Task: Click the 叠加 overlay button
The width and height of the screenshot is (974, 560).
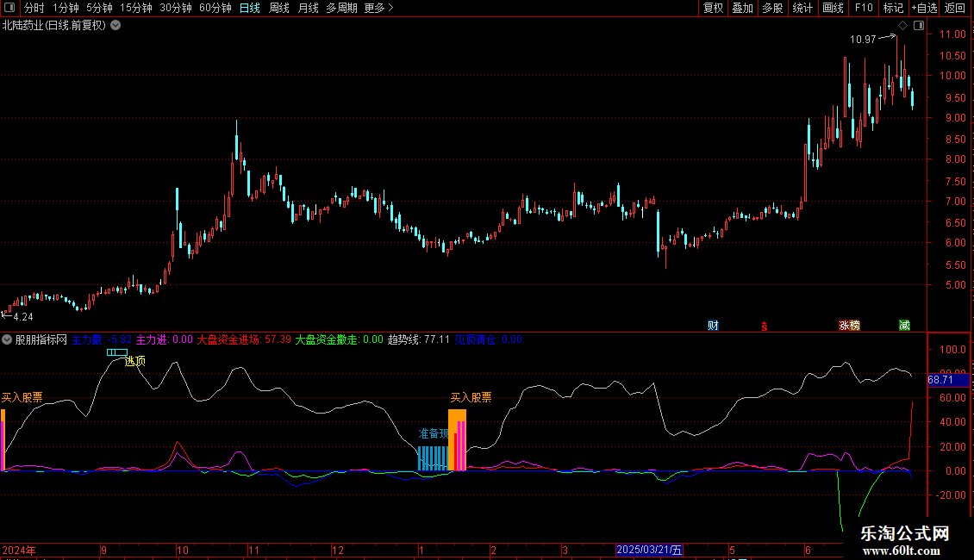Action: coord(742,8)
